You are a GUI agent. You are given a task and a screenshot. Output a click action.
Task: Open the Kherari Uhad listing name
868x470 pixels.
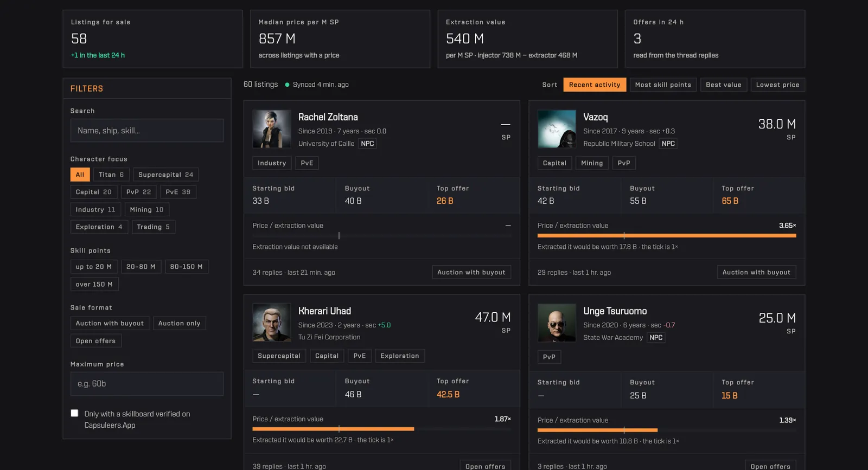324,311
